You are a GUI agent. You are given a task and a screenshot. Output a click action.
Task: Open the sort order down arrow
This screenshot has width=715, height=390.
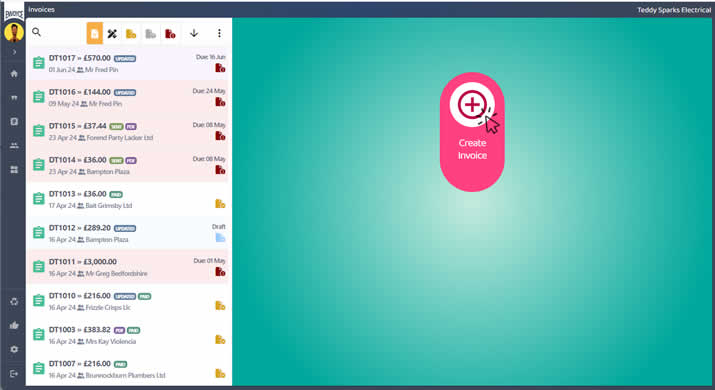click(194, 33)
